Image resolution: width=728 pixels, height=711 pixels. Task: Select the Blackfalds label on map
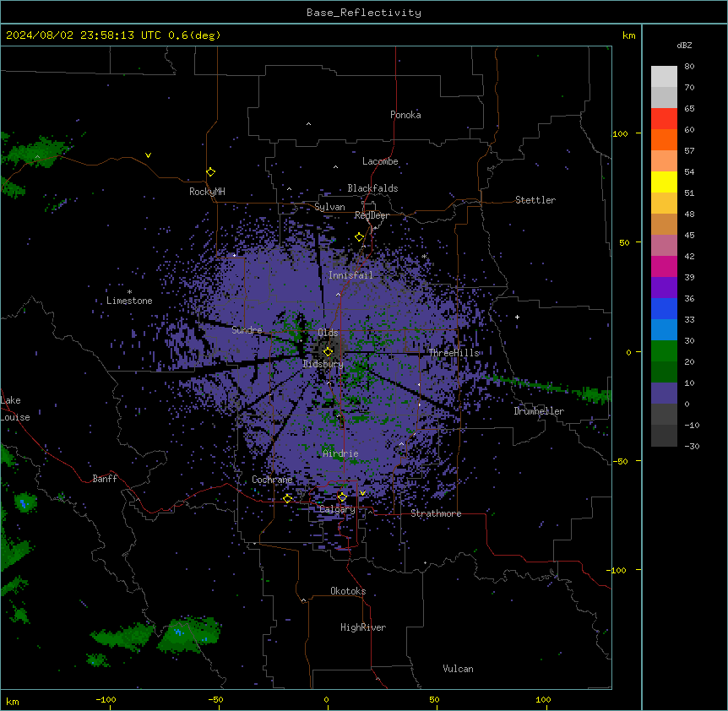click(372, 188)
